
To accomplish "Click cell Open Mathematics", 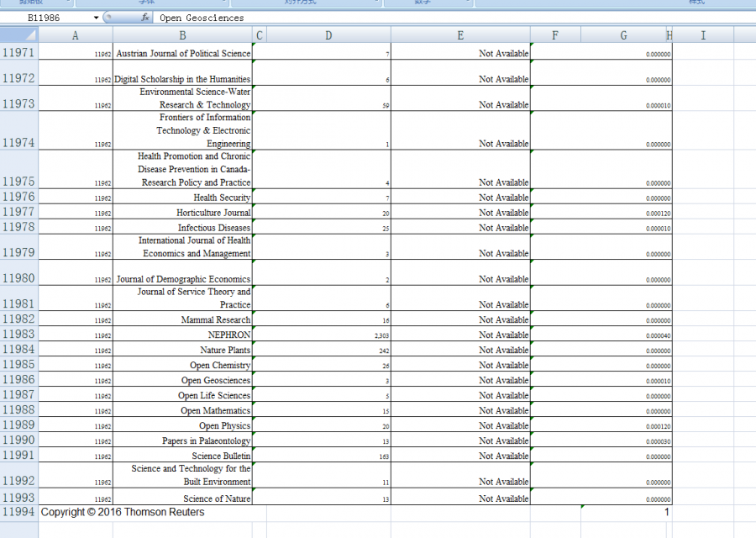I will click(x=183, y=409).
